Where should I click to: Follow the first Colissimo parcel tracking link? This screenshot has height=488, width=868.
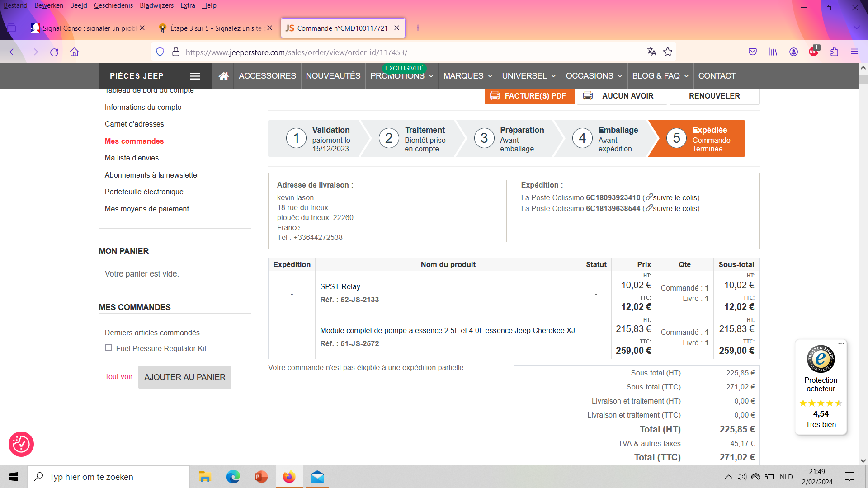pos(675,197)
